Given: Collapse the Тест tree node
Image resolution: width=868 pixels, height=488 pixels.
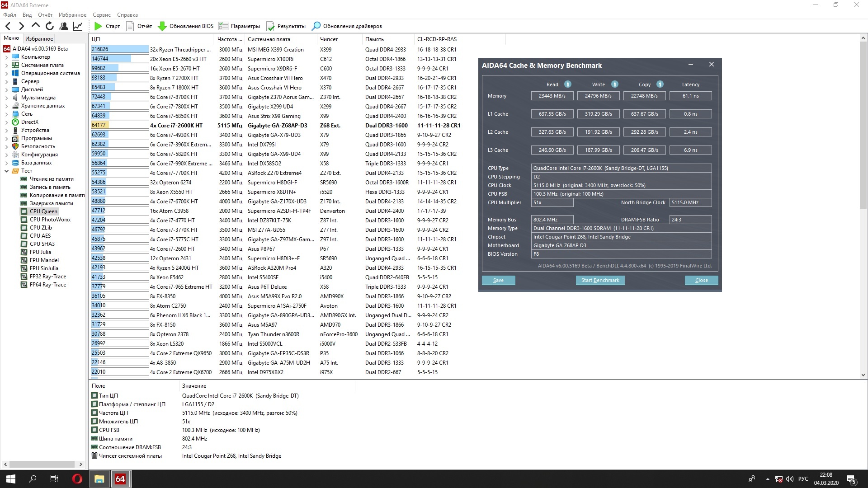Looking at the screenshot, I should [x=7, y=171].
